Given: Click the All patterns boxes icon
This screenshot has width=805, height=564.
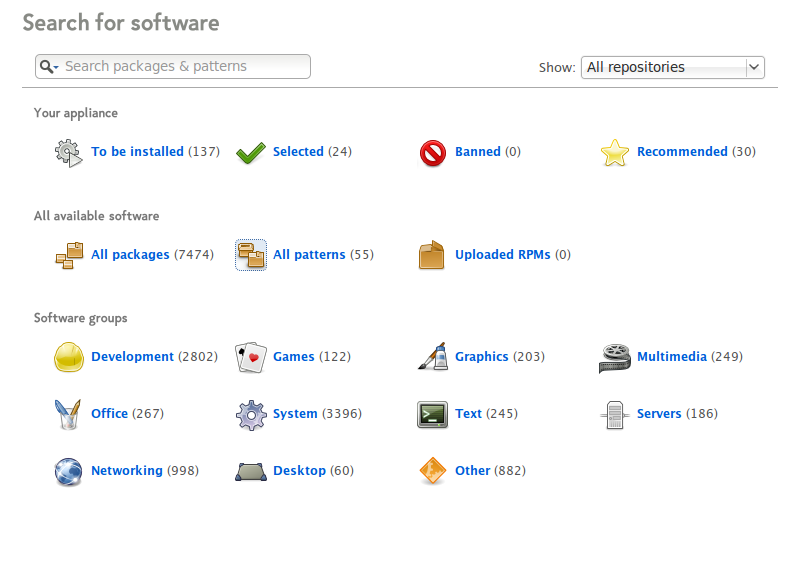Looking at the screenshot, I should [x=251, y=255].
